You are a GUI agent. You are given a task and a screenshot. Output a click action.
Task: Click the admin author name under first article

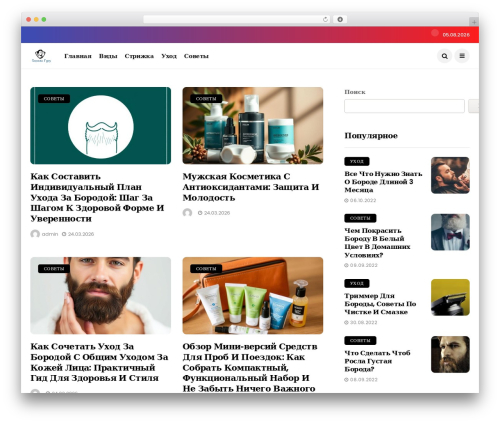point(50,234)
